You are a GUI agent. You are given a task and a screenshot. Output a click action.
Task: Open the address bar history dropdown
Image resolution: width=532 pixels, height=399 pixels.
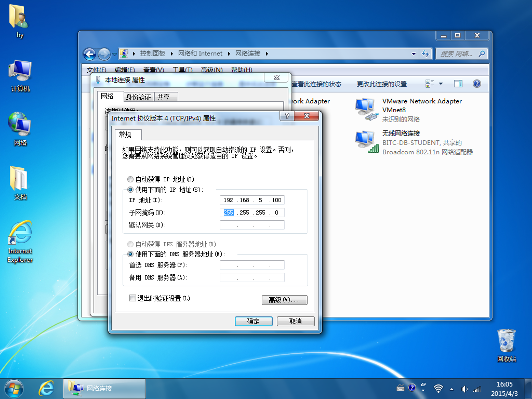point(414,54)
